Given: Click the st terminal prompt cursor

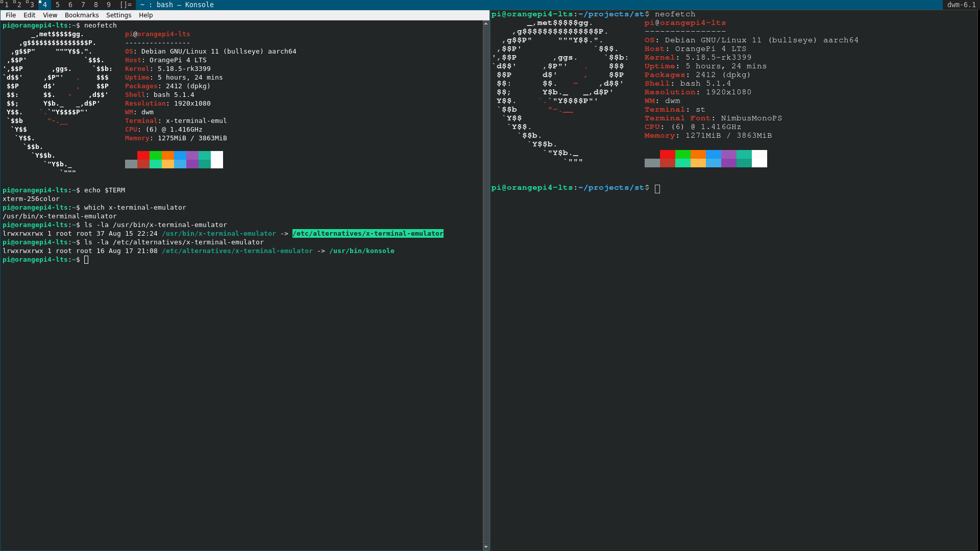Looking at the screenshot, I should (657, 189).
